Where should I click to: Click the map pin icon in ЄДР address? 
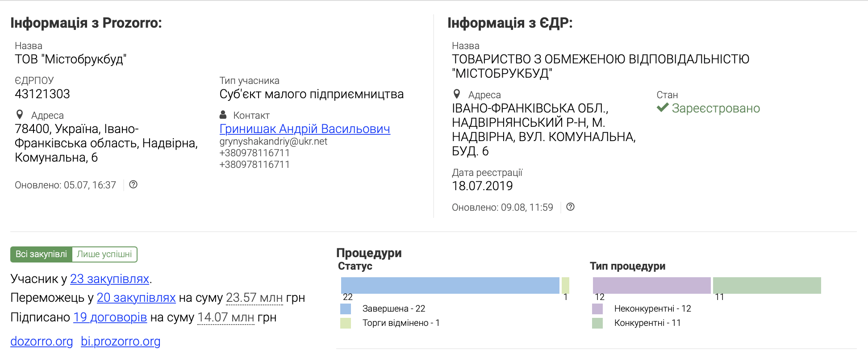click(457, 94)
